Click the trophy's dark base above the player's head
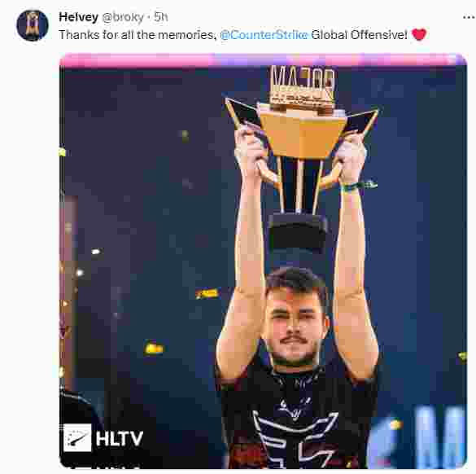The width and height of the screenshot is (476, 474). [x=298, y=231]
